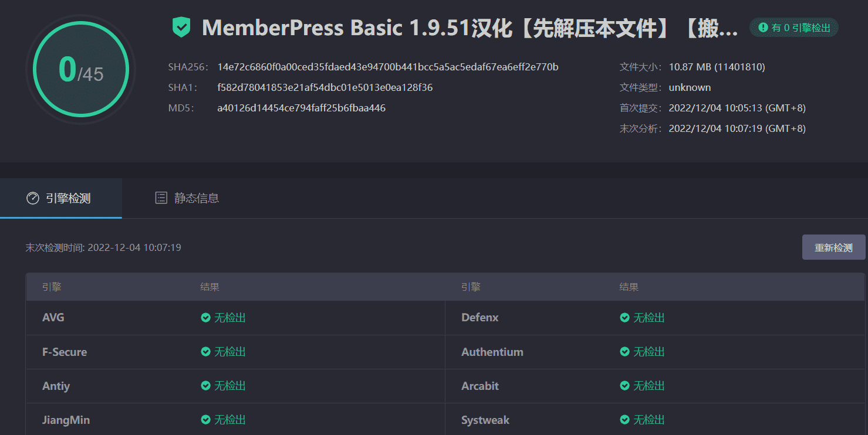868x435 pixels.
Task: Click the green shield icon beside file title
Action: (181, 28)
